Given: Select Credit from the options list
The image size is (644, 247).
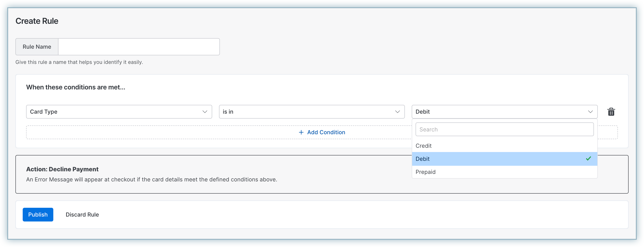Looking at the screenshot, I should (x=423, y=146).
